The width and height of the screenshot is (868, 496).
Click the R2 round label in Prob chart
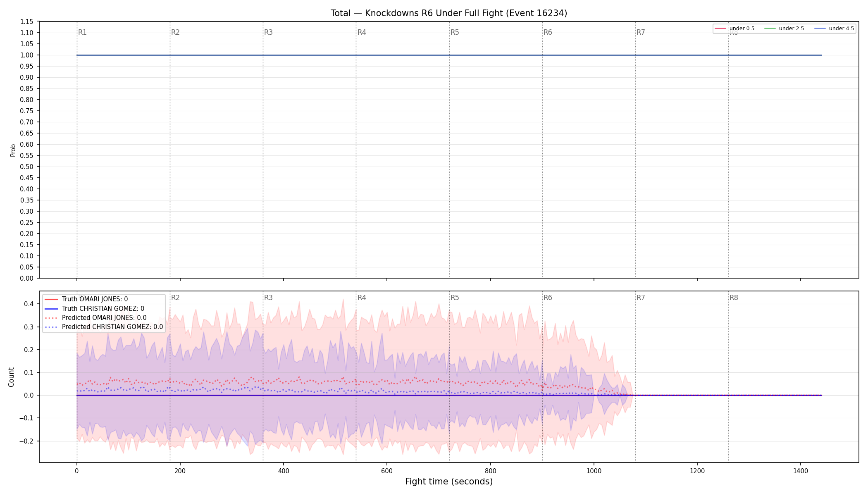[x=175, y=32]
